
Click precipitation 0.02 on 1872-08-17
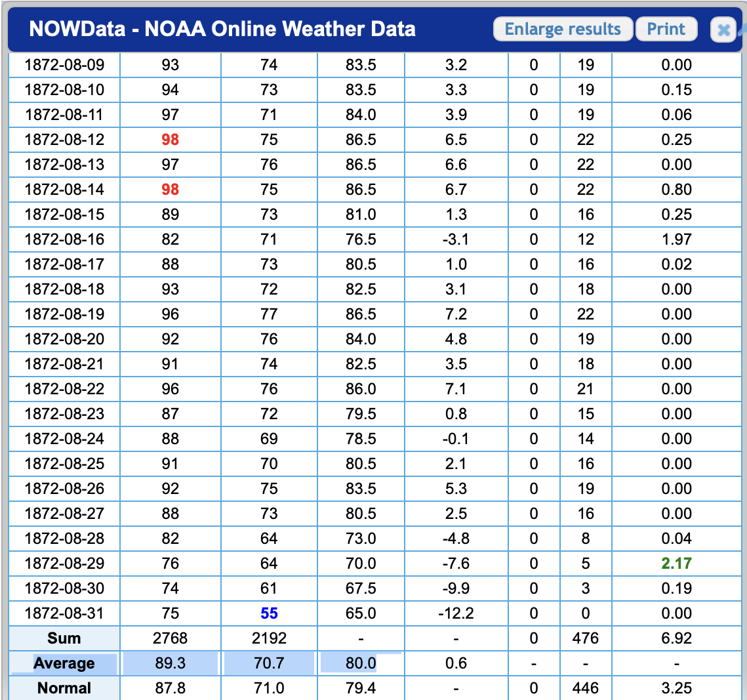pyautogui.click(x=676, y=264)
